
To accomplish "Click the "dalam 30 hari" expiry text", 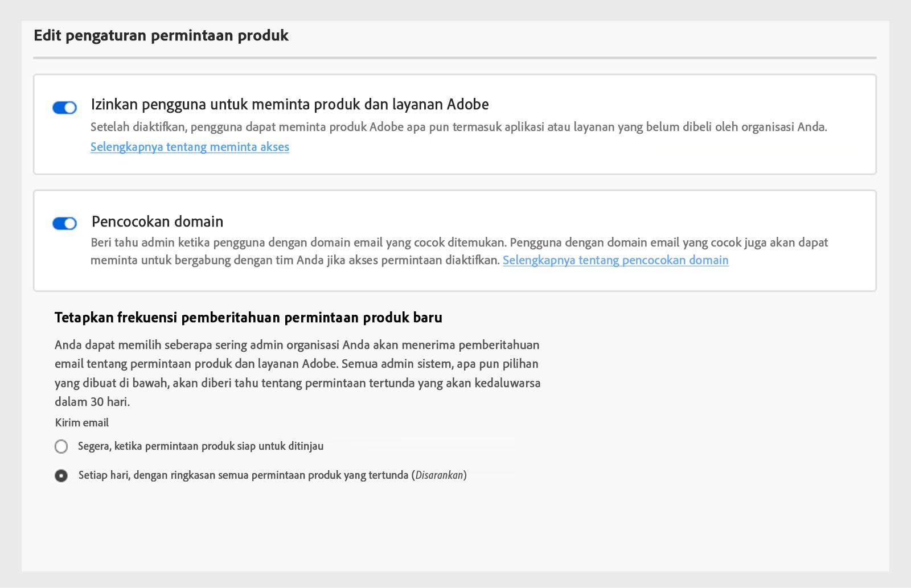I will point(92,402).
